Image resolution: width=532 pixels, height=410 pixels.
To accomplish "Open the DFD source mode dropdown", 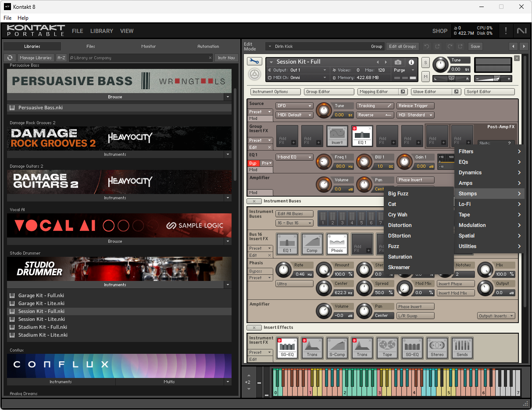I will 294,106.
